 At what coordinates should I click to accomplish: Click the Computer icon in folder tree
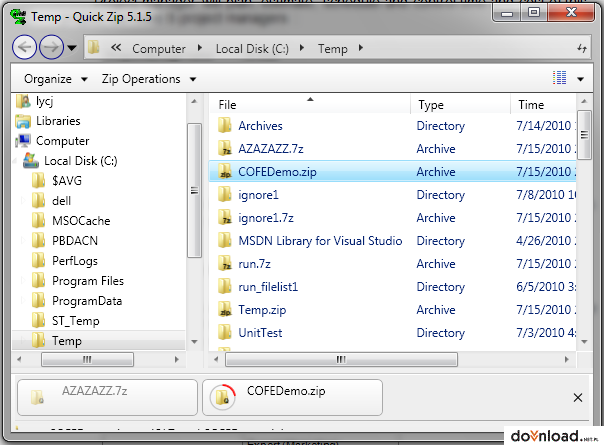tap(23, 141)
